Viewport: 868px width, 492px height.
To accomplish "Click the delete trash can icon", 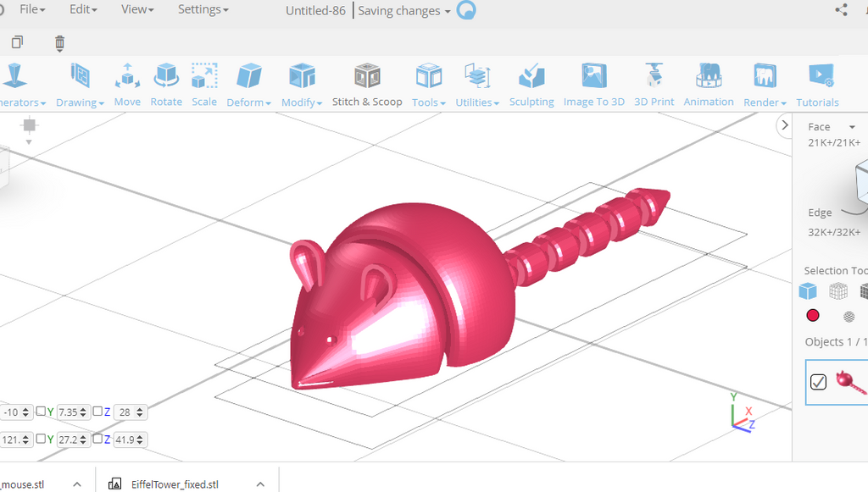I will click(59, 42).
